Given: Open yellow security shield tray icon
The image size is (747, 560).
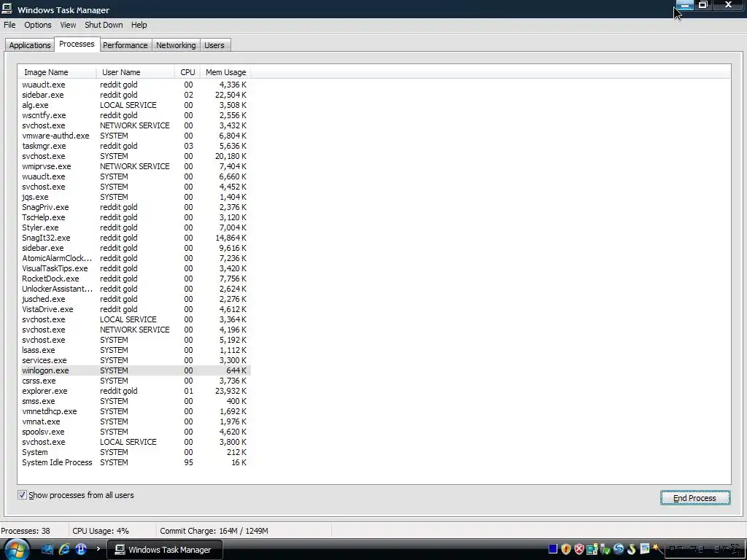Looking at the screenshot, I should tap(566, 549).
